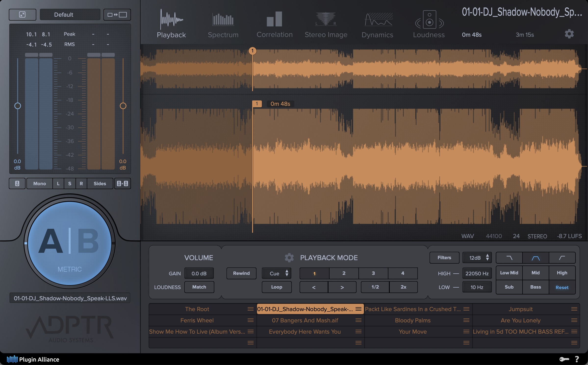Open menu handle for Bloody Palms track

(x=466, y=320)
